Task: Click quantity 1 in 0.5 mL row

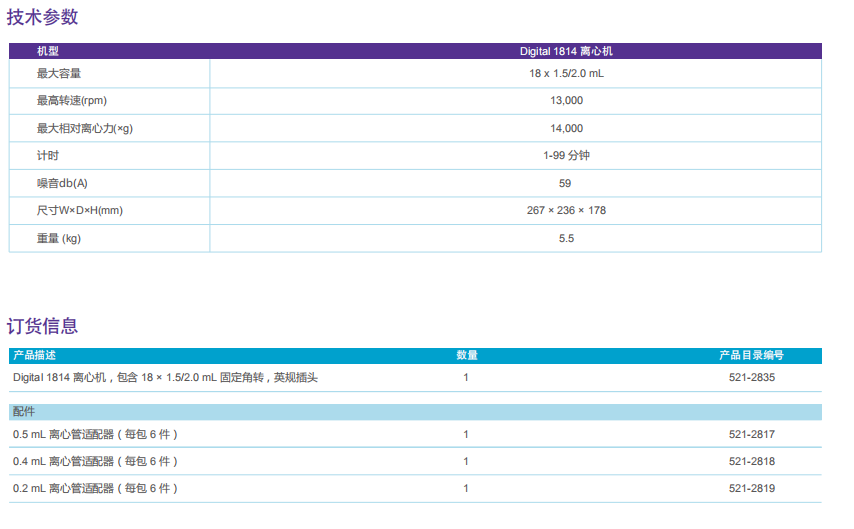Action: (466, 434)
